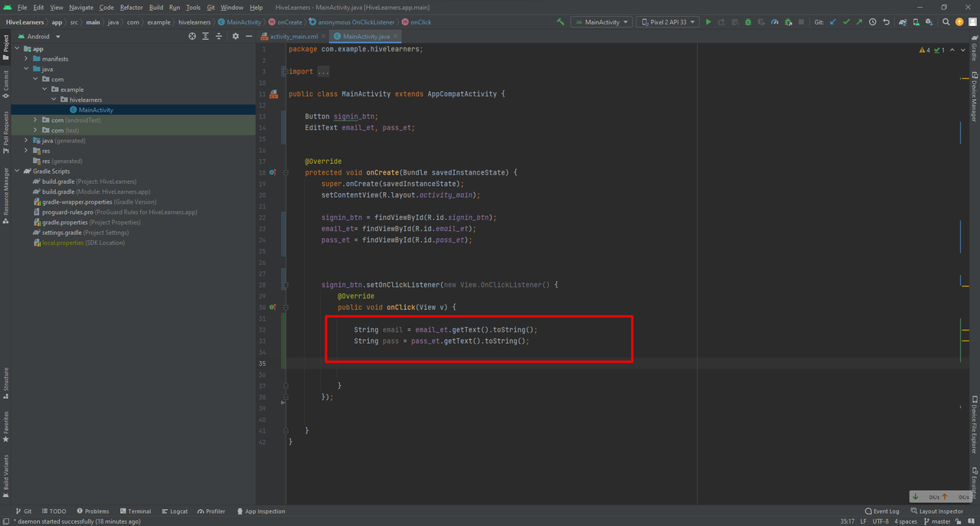Viewport: 980px width, 526px height.
Task: Open Device Manager toolbar icon
Action: point(916,22)
